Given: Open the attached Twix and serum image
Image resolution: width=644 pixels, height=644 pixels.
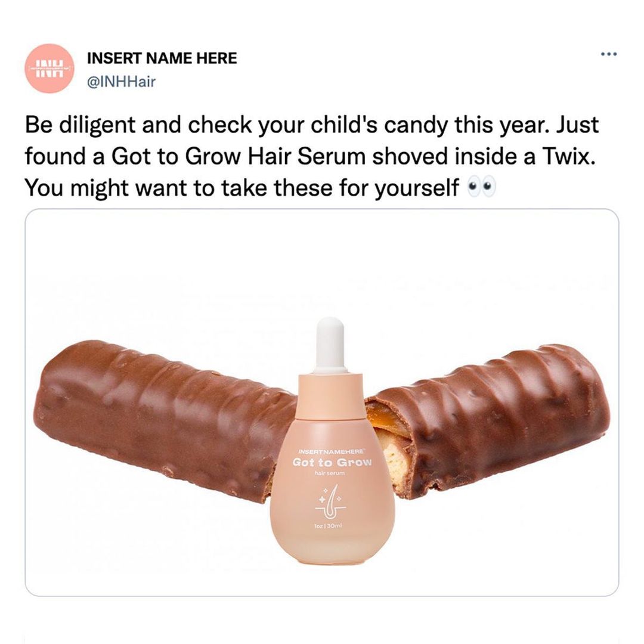Looking at the screenshot, I should (322, 402).
